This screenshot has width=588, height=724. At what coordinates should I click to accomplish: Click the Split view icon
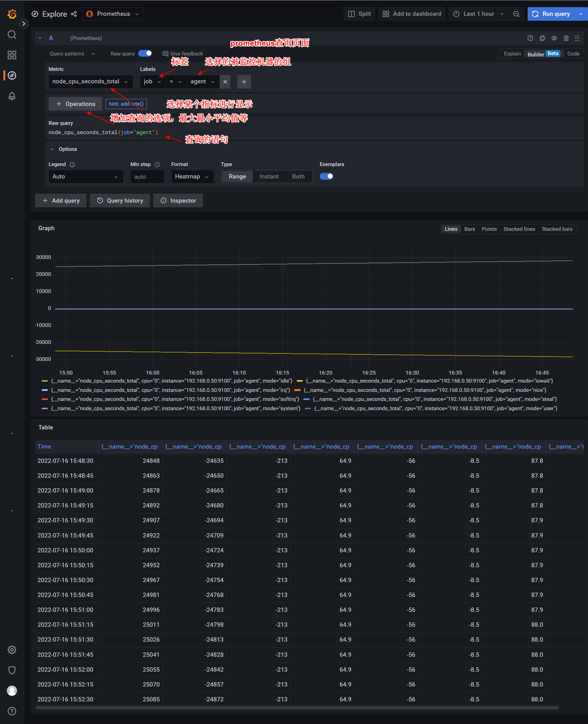click(x=352, y=14)
